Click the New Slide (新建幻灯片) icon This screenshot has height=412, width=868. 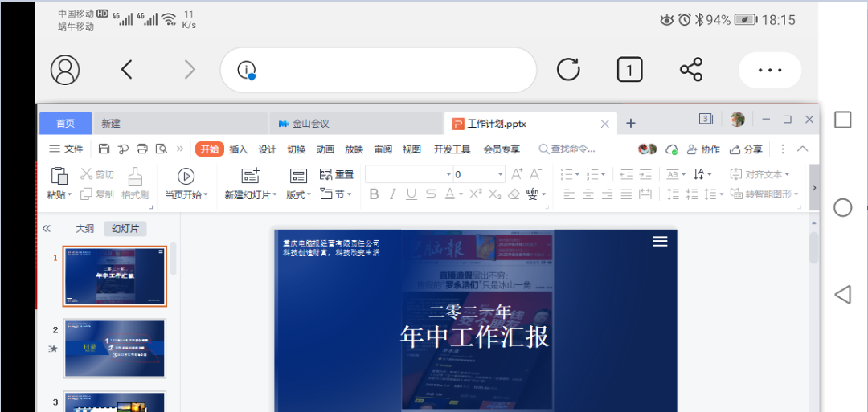pyautogui.click(x=251, y=176)
